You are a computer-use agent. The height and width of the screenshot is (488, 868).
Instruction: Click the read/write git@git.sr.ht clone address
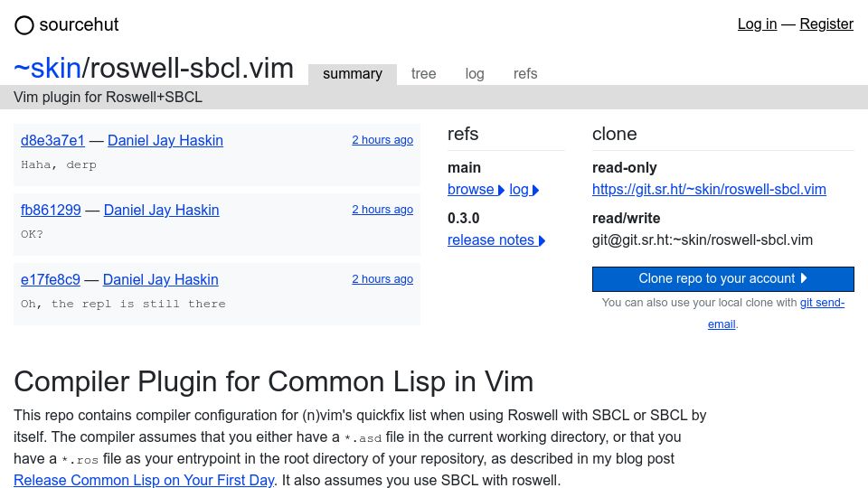pos(703,240)
